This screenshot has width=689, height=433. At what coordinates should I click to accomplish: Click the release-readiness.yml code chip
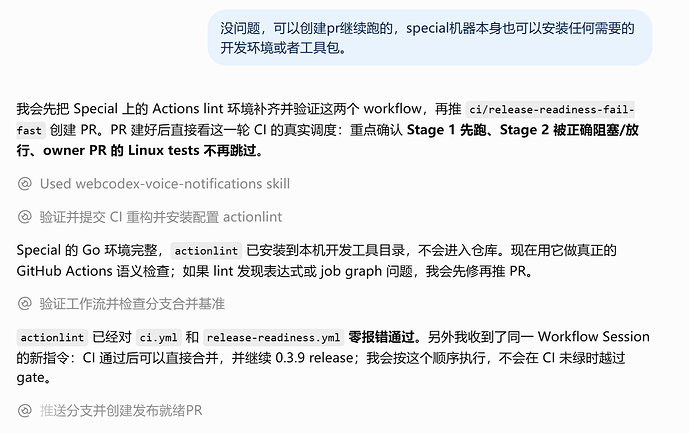pyautogui.click(x=273, y=338)
